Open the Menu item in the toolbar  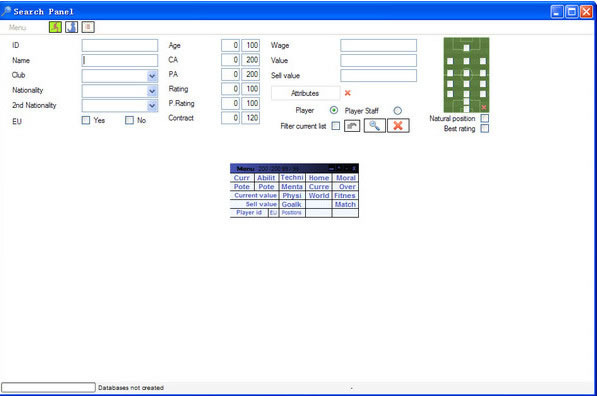(18, 27)
